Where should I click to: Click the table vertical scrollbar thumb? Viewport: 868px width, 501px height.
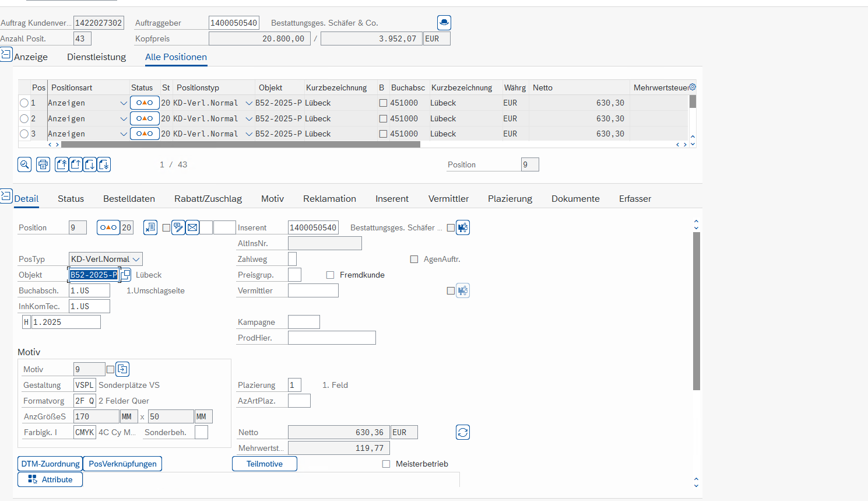click(x=693, y=101)
